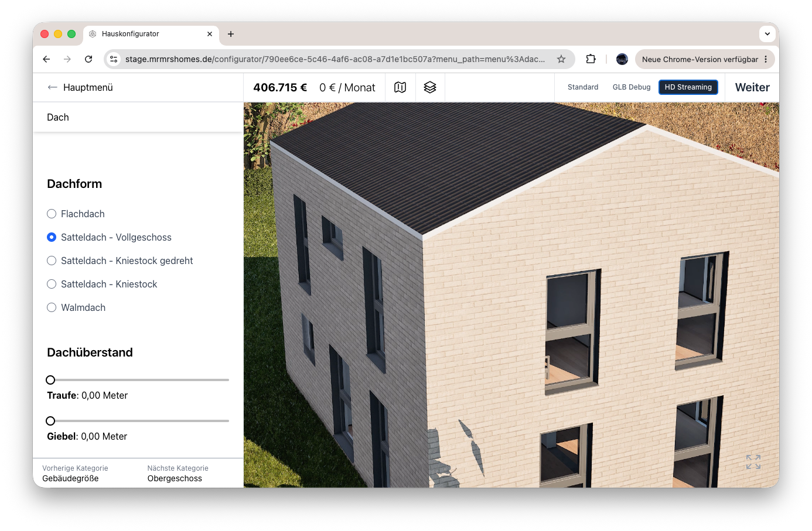Image resolution: width=812 pixels, height=531 pixels.
Task: Open the Chrome extensions puzzle icon
Action: tap(591, 59)
